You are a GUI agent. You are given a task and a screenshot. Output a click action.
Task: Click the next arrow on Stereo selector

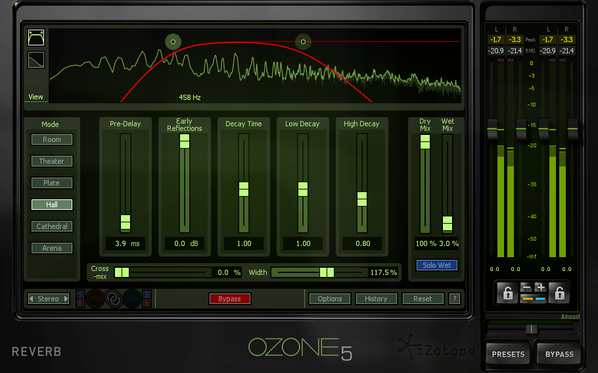click(x=66, y=299)
